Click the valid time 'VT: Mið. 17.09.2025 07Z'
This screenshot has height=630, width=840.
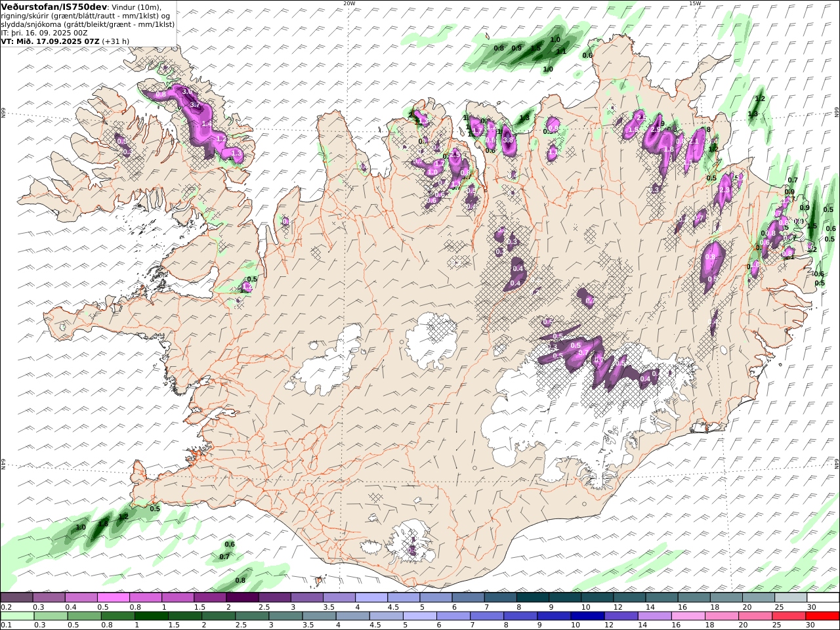pos(51,41)
